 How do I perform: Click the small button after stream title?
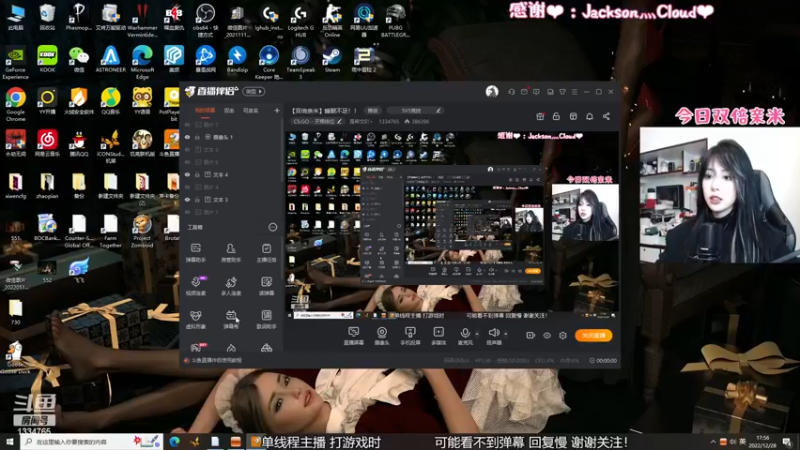coord(373,110)
